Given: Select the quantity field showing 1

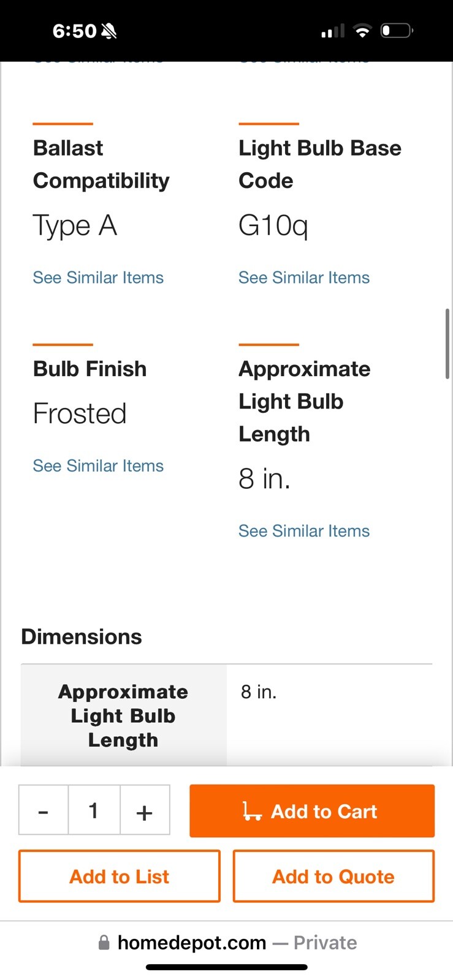Looking at the screenshot, I should (x=94, y=810).
